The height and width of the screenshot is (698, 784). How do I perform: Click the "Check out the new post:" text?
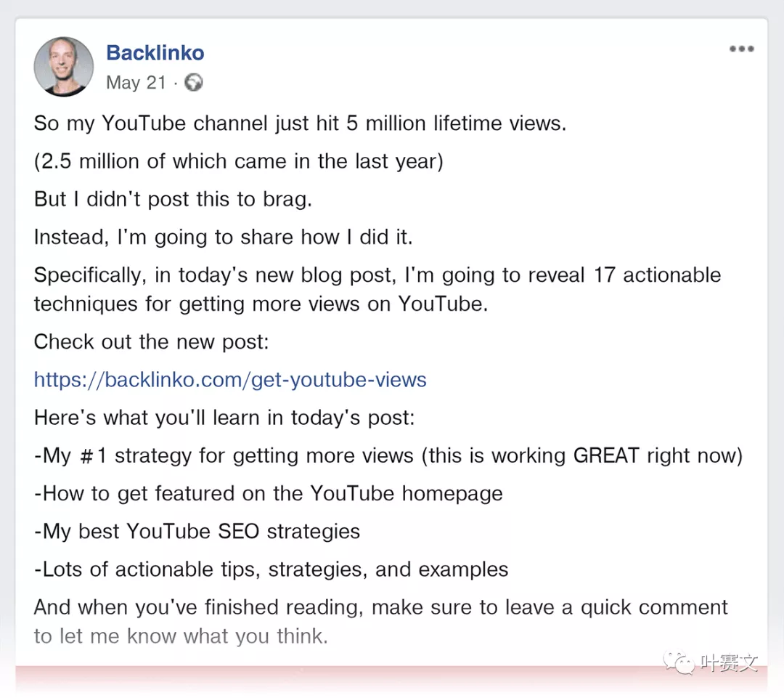(152, 341)
